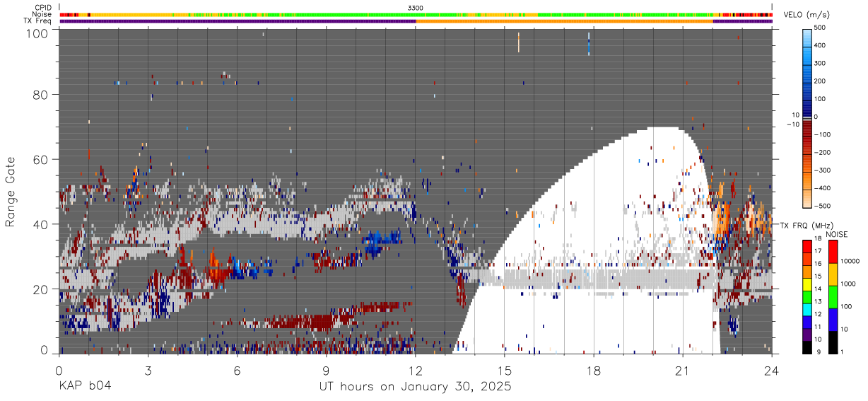The height and width of the screenshot is (401, 868).
Task: Click the '21' tick on UT hours axis
Action: click(683, 370)
